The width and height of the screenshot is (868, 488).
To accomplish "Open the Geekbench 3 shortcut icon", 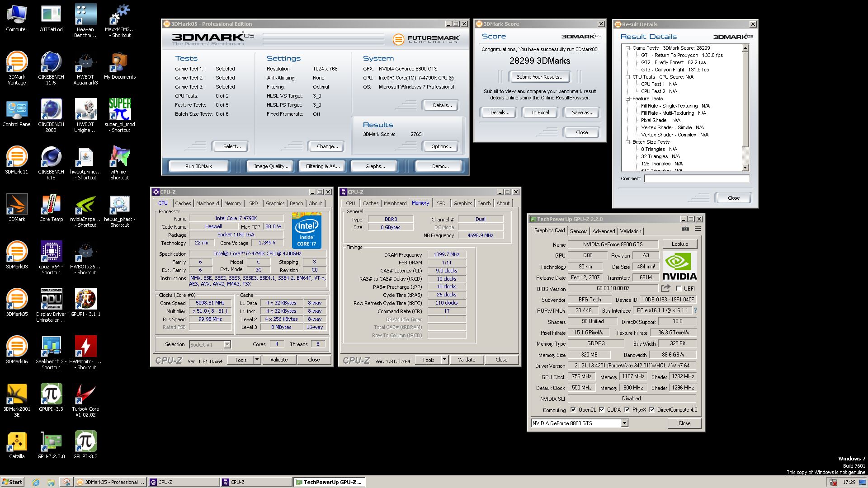I will click(51, 352).
